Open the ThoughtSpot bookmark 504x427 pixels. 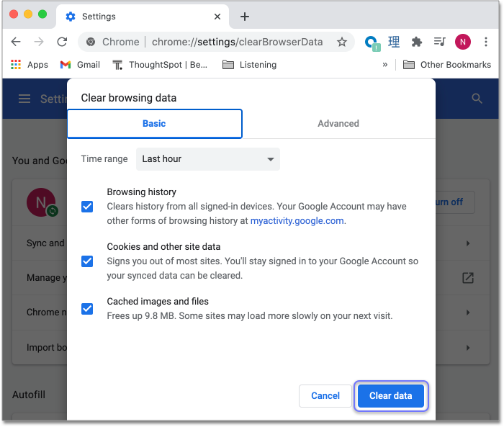click(x=160, y=65)
